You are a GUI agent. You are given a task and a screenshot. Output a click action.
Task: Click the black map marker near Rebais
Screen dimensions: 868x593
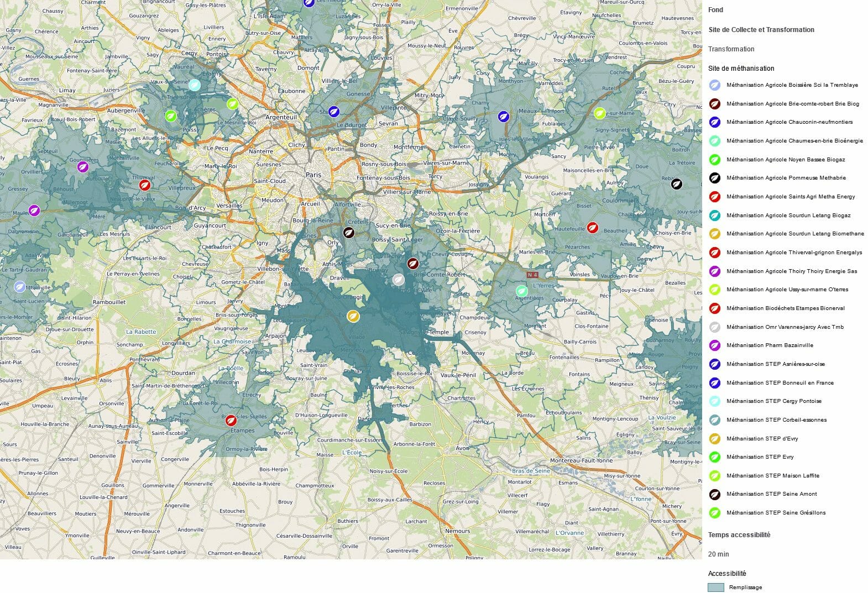click(x=676, y=184)
